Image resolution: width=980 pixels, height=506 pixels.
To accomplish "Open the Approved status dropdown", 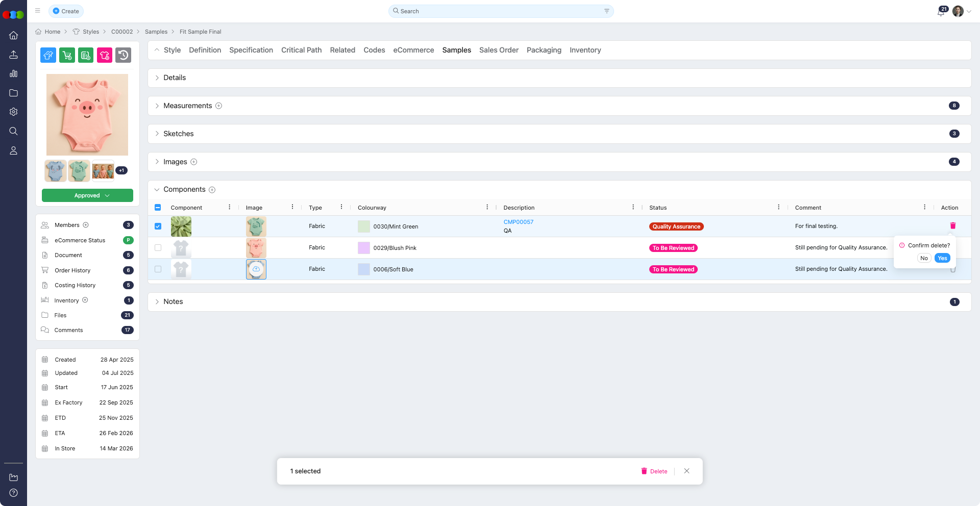I will pos(87,195).
